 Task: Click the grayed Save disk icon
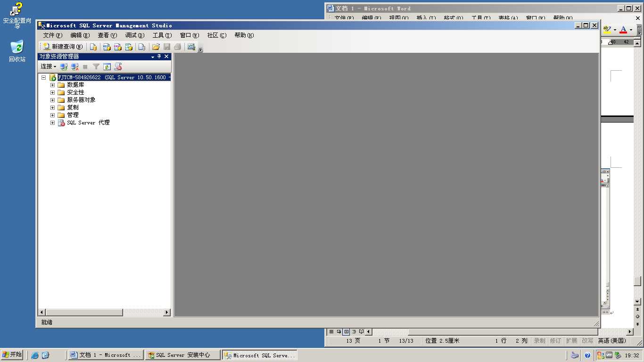(x=167, y=47)
